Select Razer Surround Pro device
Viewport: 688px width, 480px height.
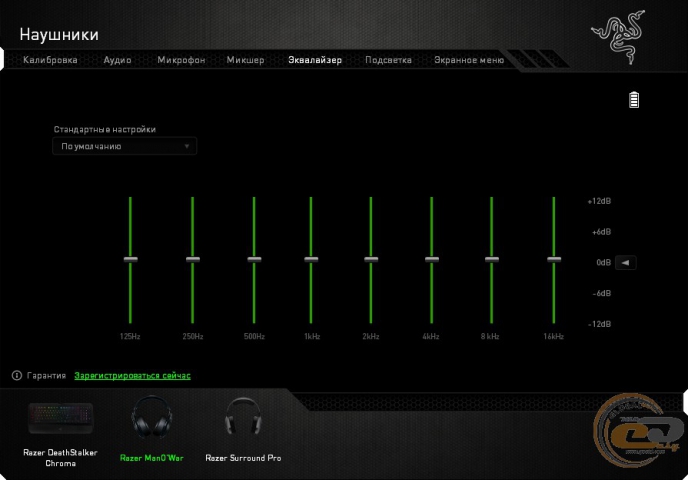243,429
